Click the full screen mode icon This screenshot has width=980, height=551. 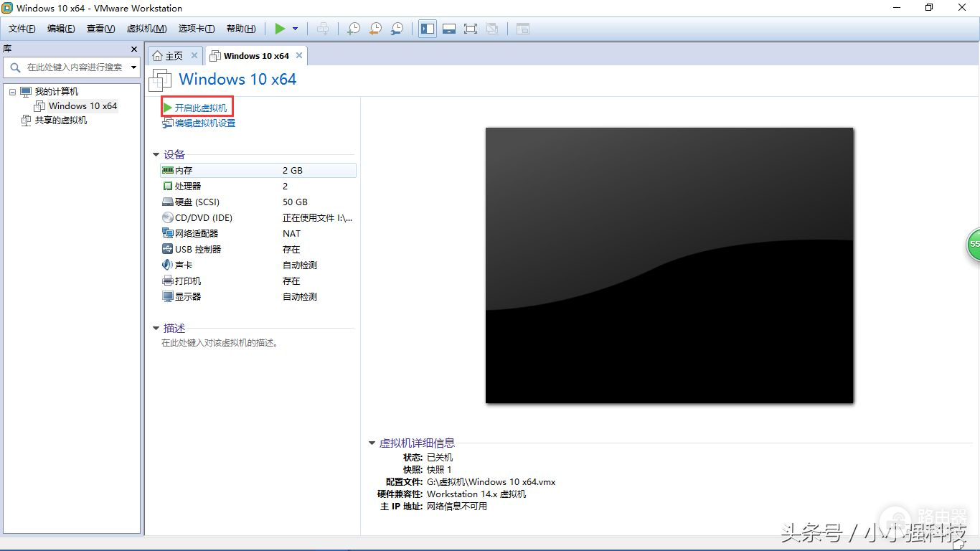coord(471,29)
